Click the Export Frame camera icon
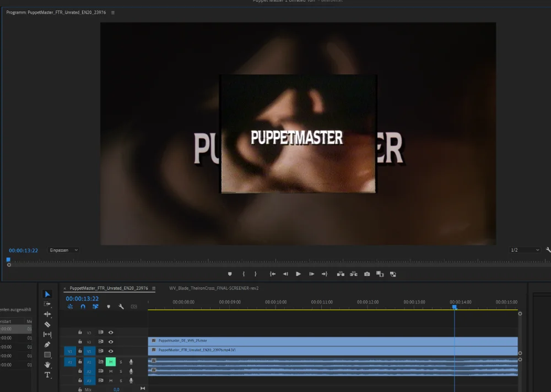The height and width of the screenshot is (392, 551). pos(367,274)
